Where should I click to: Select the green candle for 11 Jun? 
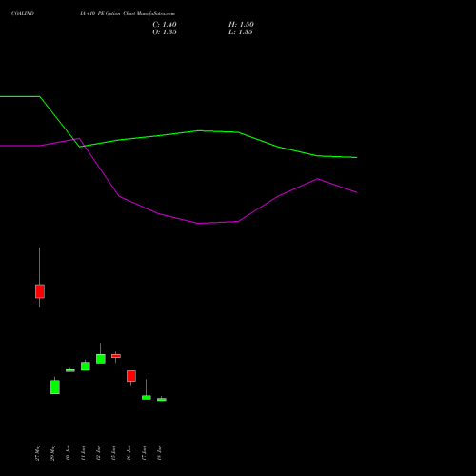pos(86,366)
